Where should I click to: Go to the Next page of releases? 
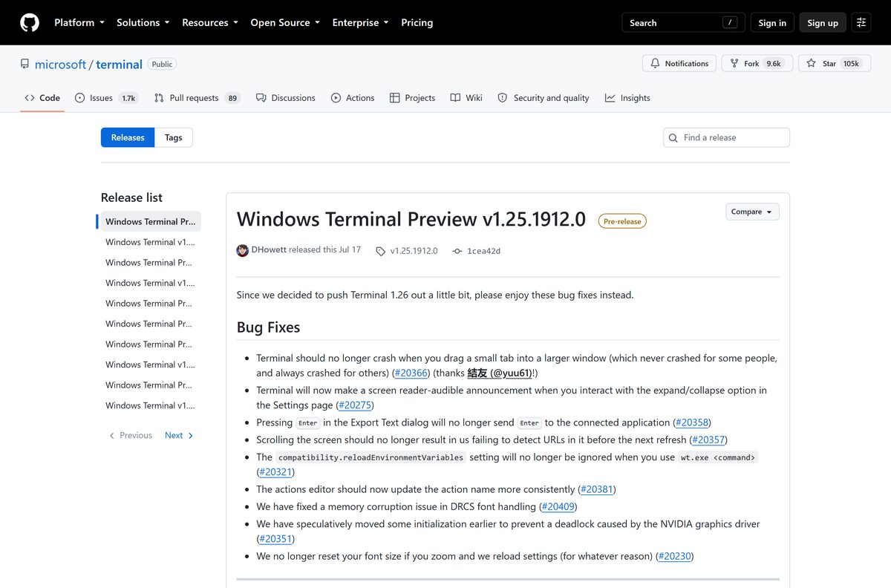click(x=179, y=436)
